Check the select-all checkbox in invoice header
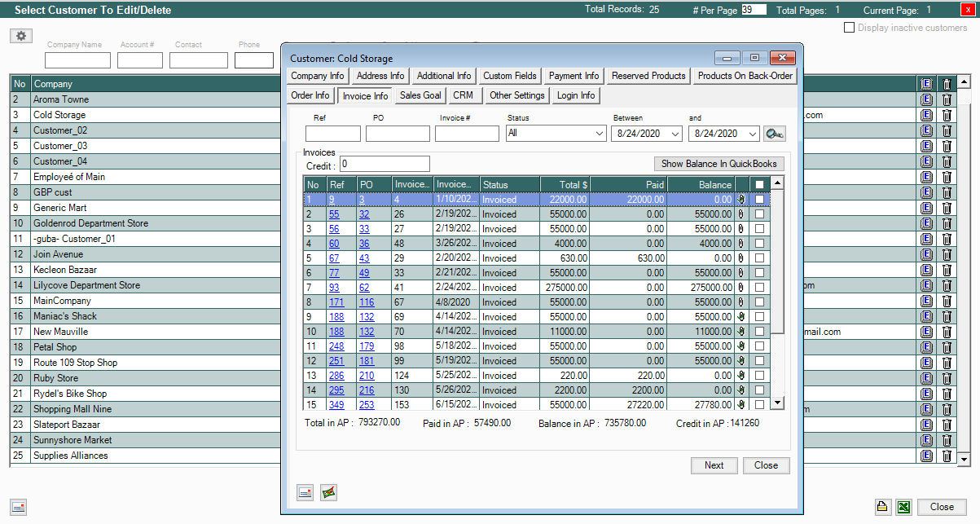 click(760, 185)
